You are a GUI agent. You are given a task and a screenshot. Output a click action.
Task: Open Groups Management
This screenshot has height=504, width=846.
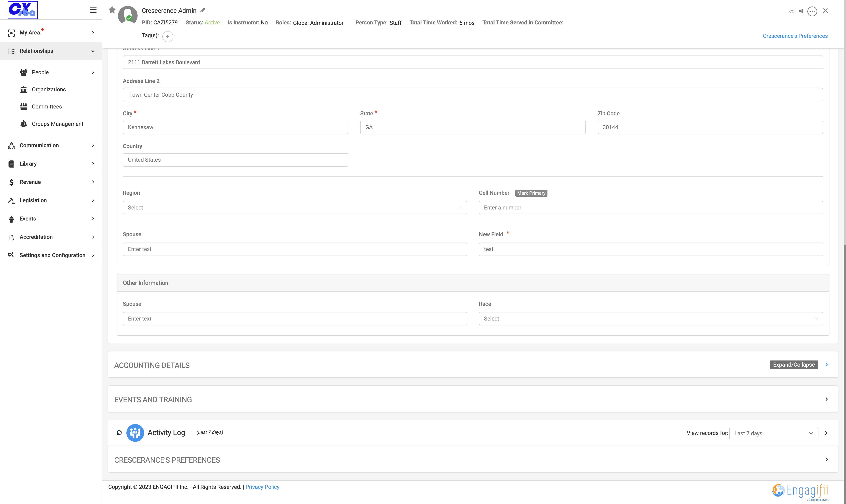[57, 124]
